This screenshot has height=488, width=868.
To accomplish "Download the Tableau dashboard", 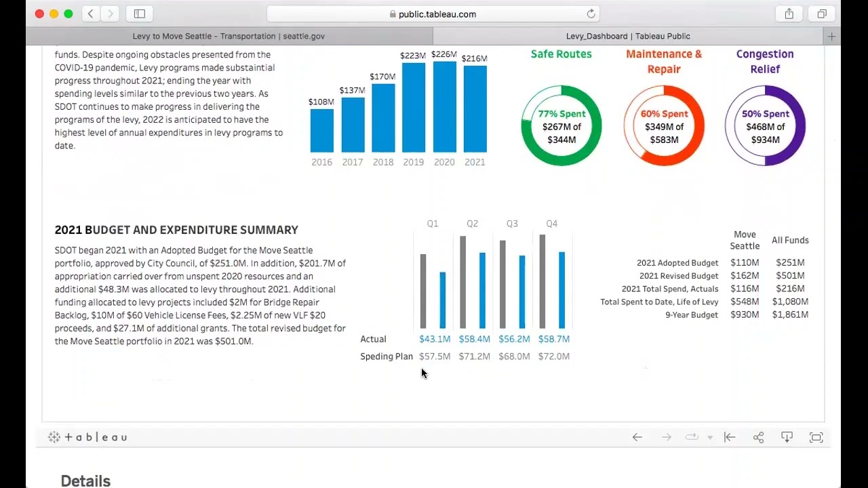I will pyautogui.click(x=787, y=437).
